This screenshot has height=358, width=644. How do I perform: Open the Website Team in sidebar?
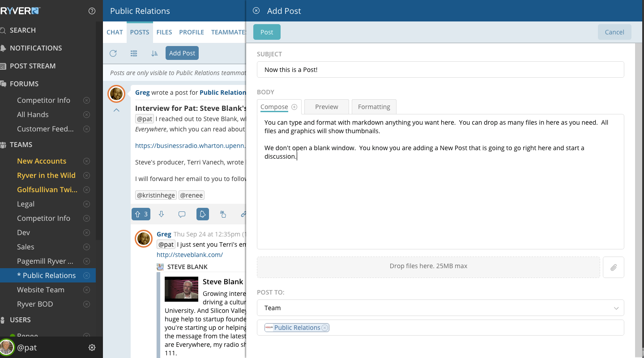(41, 290)
